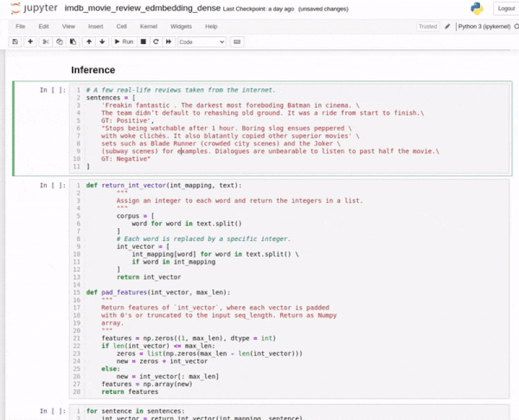The height and width of the screenshot is (420, 519).
Task: Restart kernel and run all cells
Action: pos(169,41)
